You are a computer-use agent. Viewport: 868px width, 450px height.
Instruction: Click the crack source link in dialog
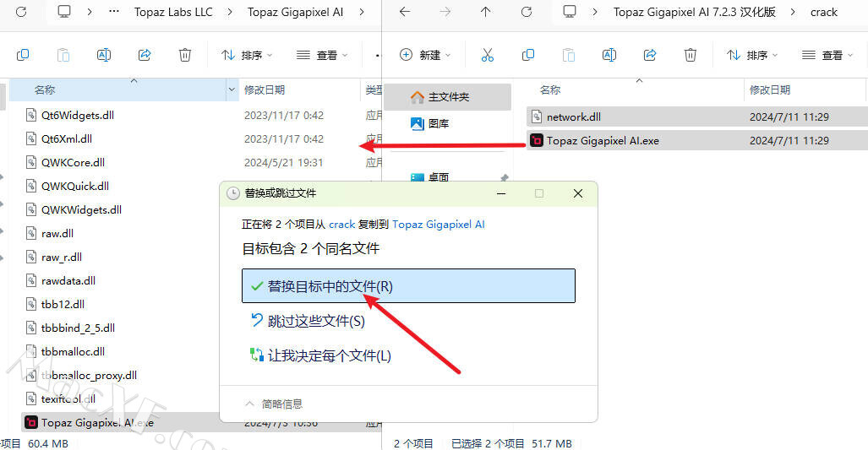[341, 225]
